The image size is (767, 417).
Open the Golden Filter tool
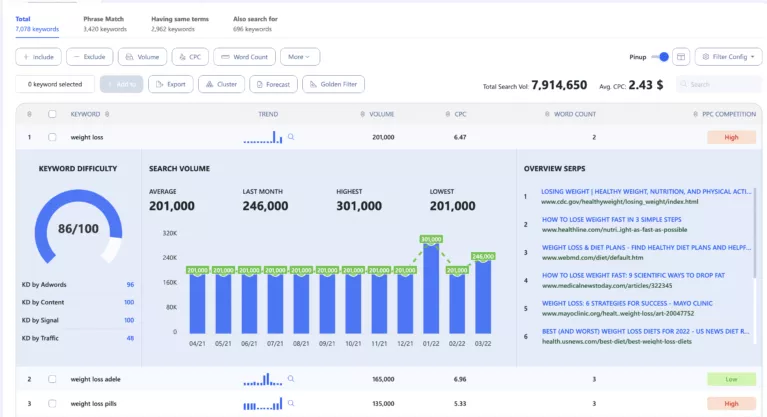pyautogui.click(x=334, y=84)
